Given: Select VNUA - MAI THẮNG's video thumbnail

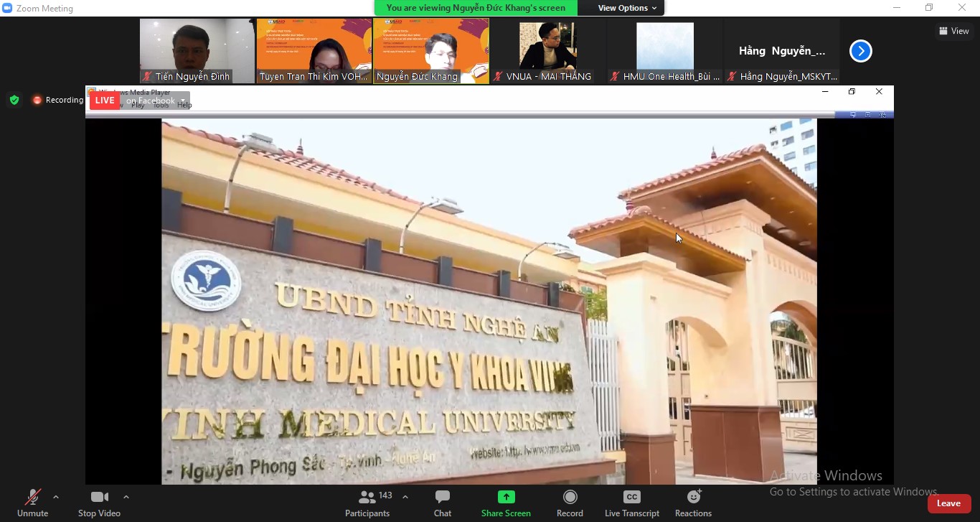Looking at the screenshot, I should 548,51.
